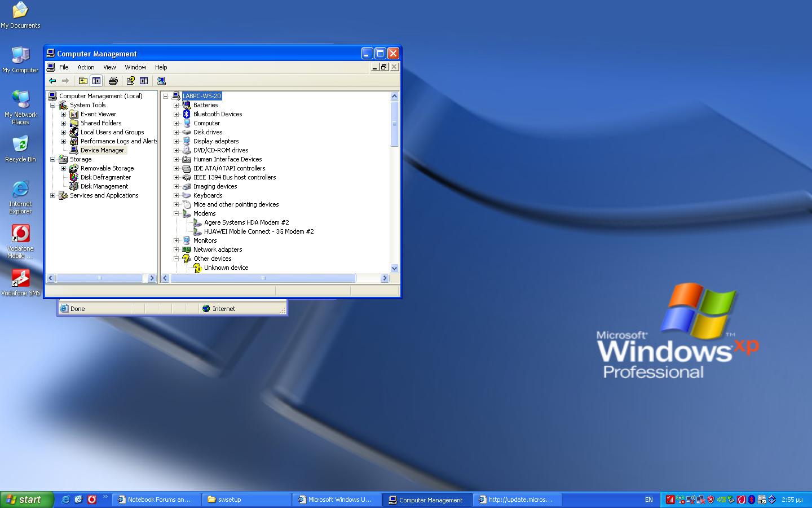Image resolution: width=812 pixels, height=508 pixels.
Task: Switch to the swsetup taskbar button
Action: click(246, 500)
